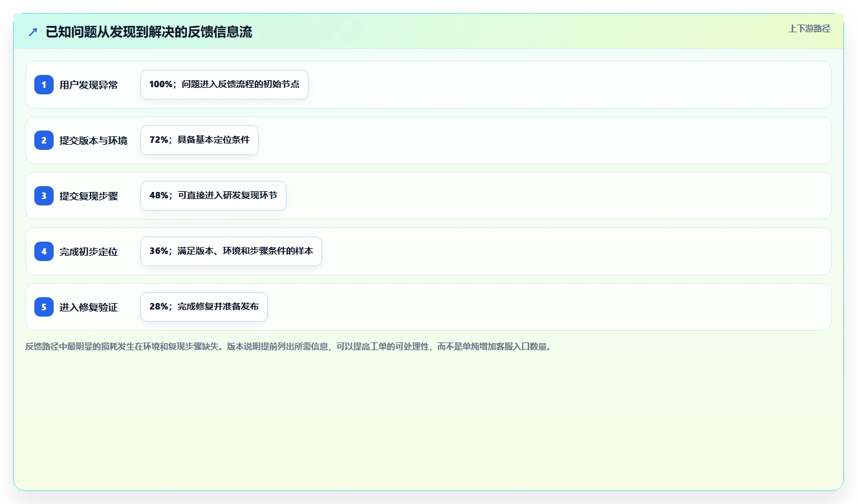Click the step number 5 badge
The height and width of the screenshot is (504, 857).
(44, 307)
